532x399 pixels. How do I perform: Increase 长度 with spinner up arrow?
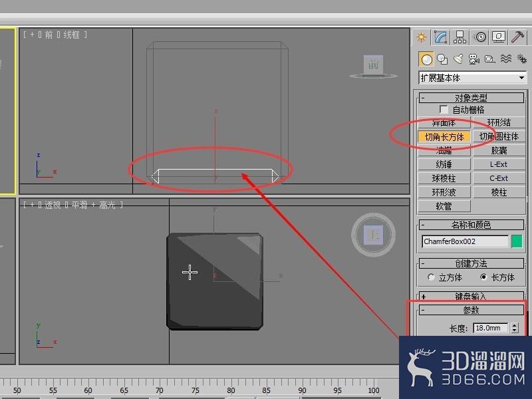pyautogui.click(x=515, y=325)
